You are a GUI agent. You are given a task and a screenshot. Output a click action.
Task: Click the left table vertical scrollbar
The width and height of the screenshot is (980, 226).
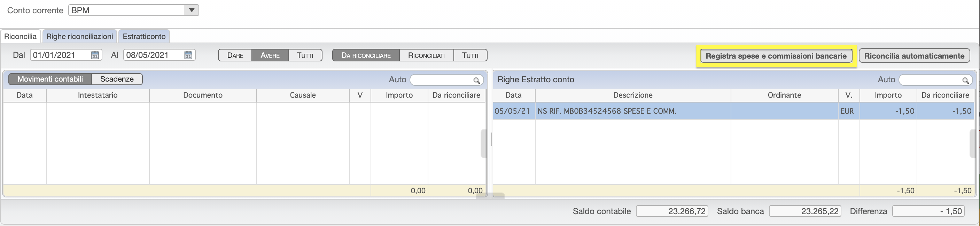pyautogui.click(x=484, y=144)
